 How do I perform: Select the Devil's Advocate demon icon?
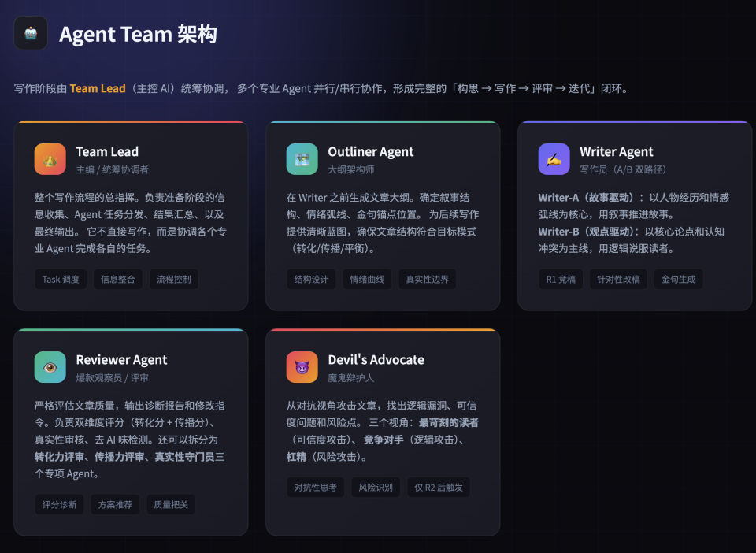(302, 366)
